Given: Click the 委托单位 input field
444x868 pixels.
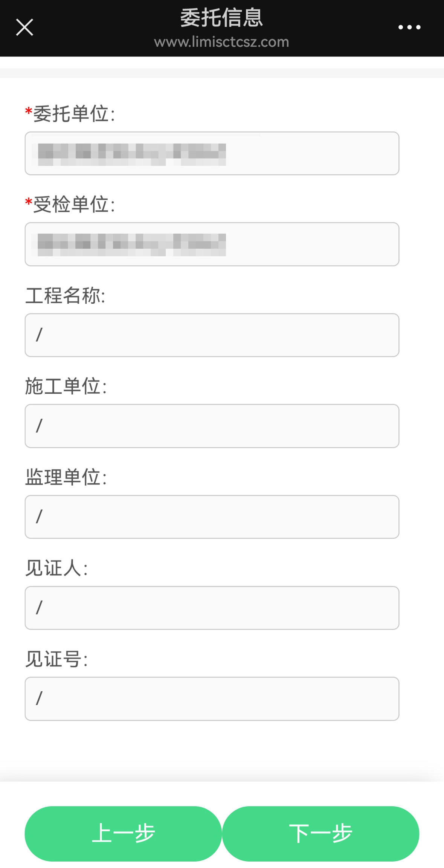Looking at the screenshot, I should point(212,153).
